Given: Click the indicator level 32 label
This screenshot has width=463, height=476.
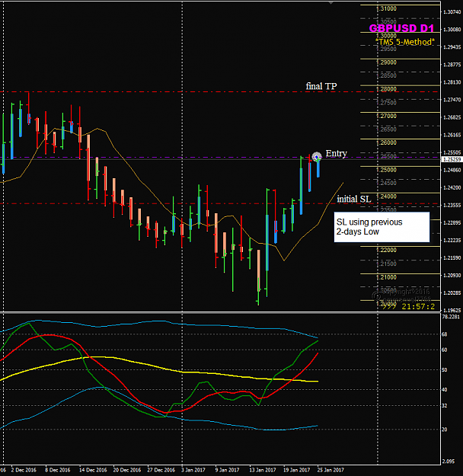Looking at the screenshot, I should 445,406.
